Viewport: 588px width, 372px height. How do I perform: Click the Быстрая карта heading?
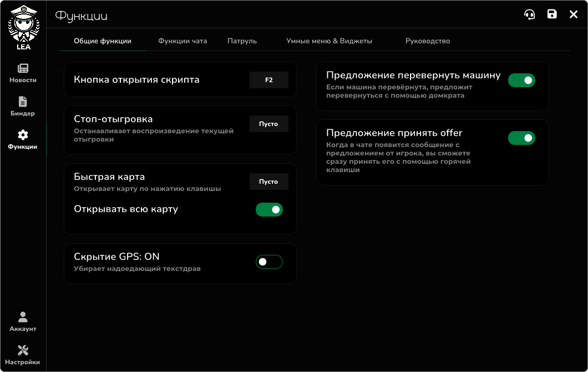pos(109,177)
